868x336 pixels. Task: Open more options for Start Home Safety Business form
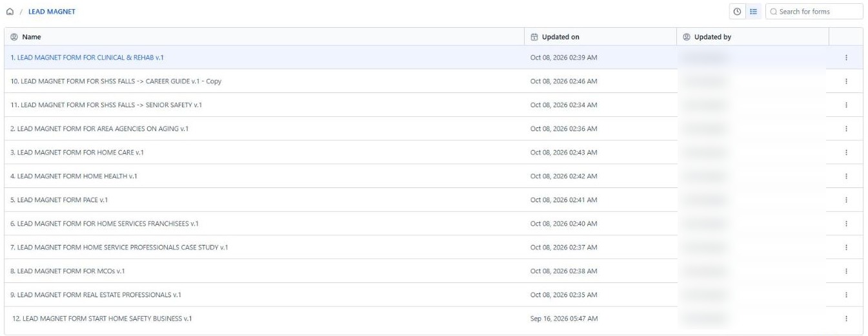coord(846,319)
